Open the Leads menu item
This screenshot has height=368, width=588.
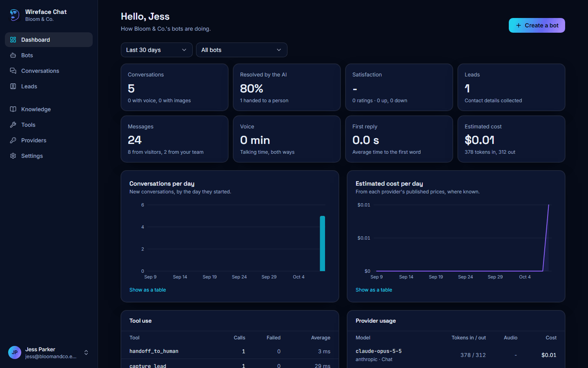pyautogui.click(x=49, y=86)
